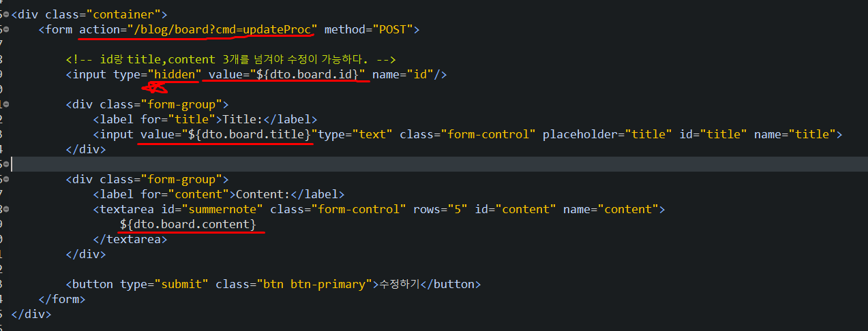Collapse the textarea fold marker
The height and width of the screenshot is (331, 868).
tap(6, 210)
